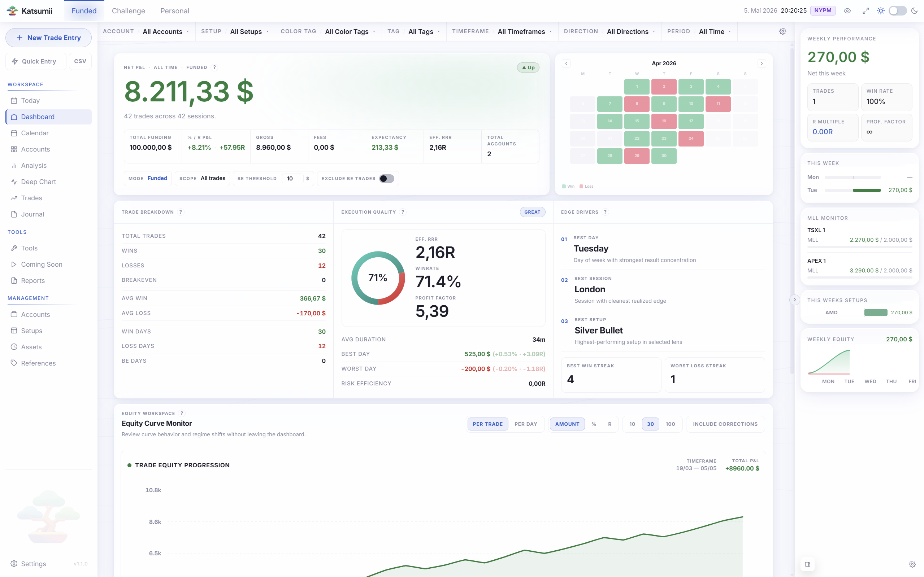924x577 pixels.
Task: Click BE Threshold value field
Action: pyautogui.click(x=292, y=178)
